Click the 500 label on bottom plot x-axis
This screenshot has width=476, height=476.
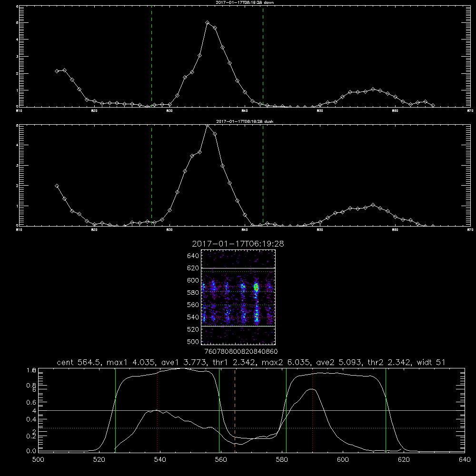[x=38, y=460]
